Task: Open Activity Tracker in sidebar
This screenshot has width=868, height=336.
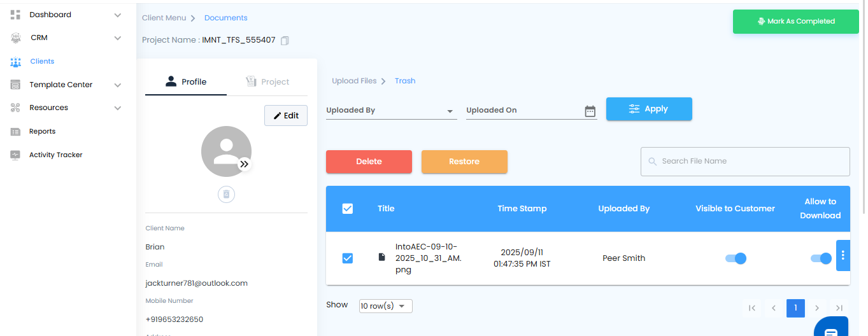Action: point(55,155)
